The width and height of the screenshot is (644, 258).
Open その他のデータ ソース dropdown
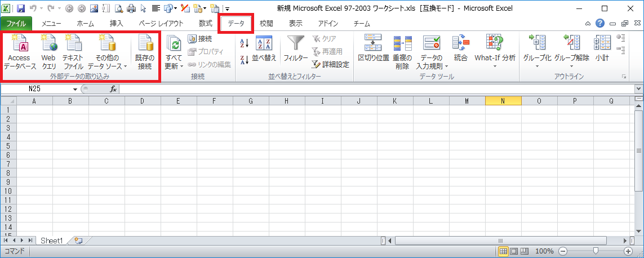(x=107, y=51)
